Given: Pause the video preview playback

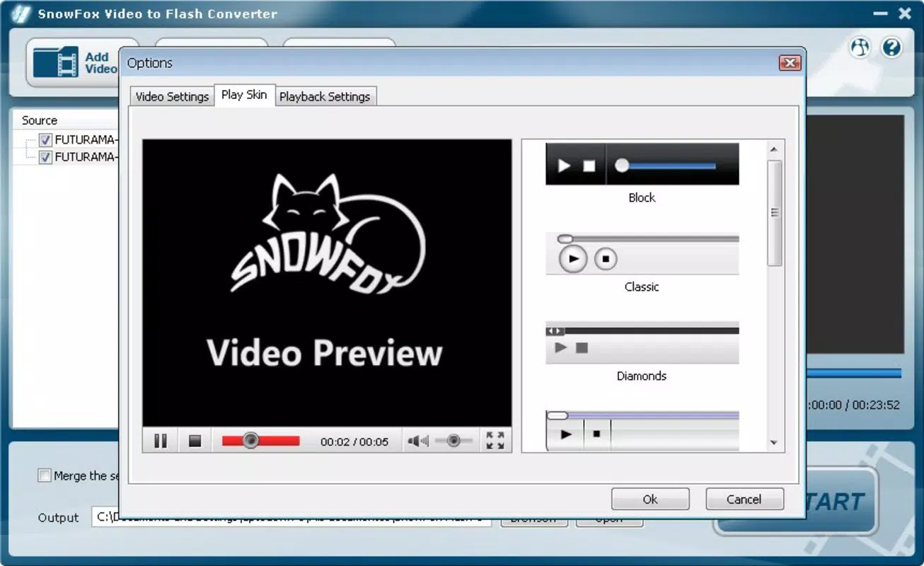Looking at the screenshot, I should point(161,441).
